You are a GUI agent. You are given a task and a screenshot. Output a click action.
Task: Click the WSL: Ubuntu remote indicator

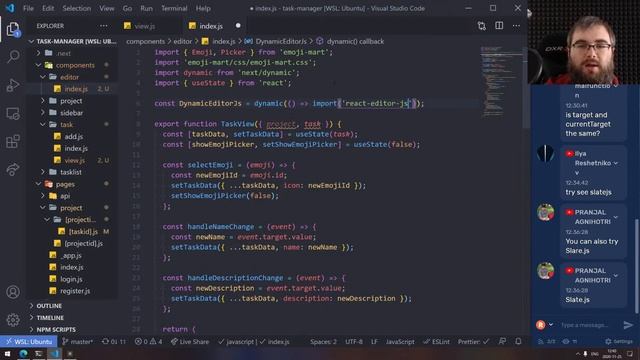point(29,342)
